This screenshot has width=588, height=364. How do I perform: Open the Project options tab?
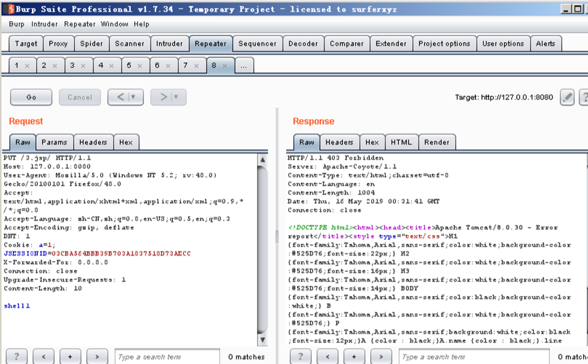[x=445, y=43]
